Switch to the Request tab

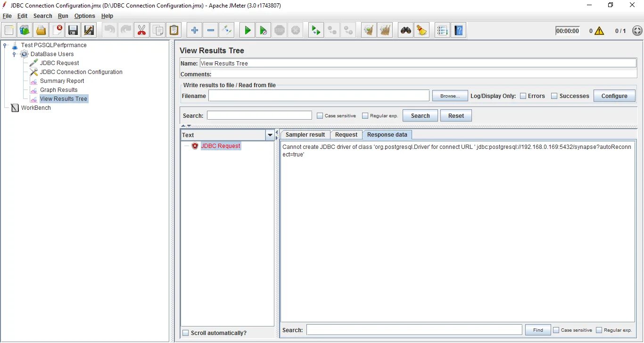pyautogui.click(x=346, y=135)
